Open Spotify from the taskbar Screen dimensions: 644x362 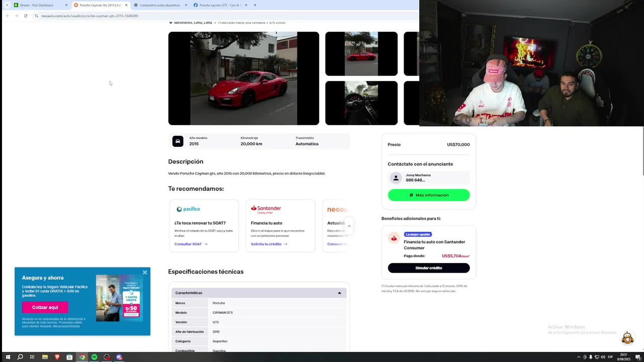click(x=94, y=357)
